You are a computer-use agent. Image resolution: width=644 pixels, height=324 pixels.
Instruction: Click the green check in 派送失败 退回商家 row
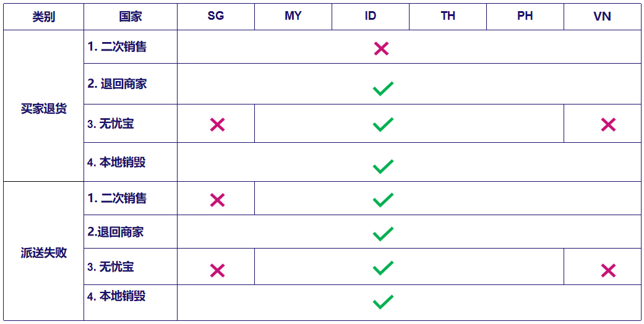[383, 234]
